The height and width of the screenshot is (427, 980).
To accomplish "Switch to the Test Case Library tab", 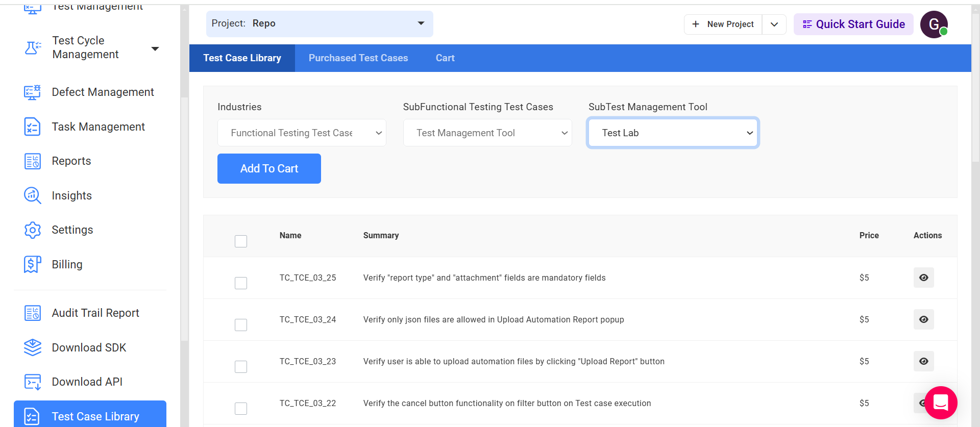I will pos(242,58).
